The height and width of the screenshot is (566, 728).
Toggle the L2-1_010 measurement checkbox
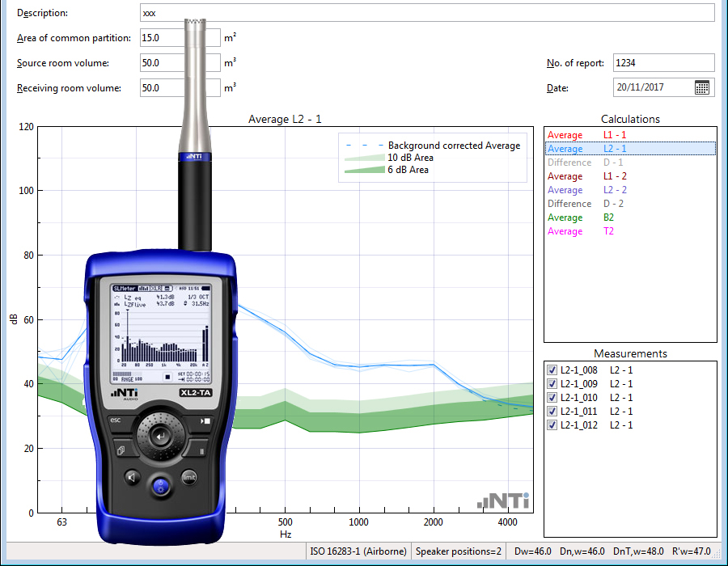(553, 397)
